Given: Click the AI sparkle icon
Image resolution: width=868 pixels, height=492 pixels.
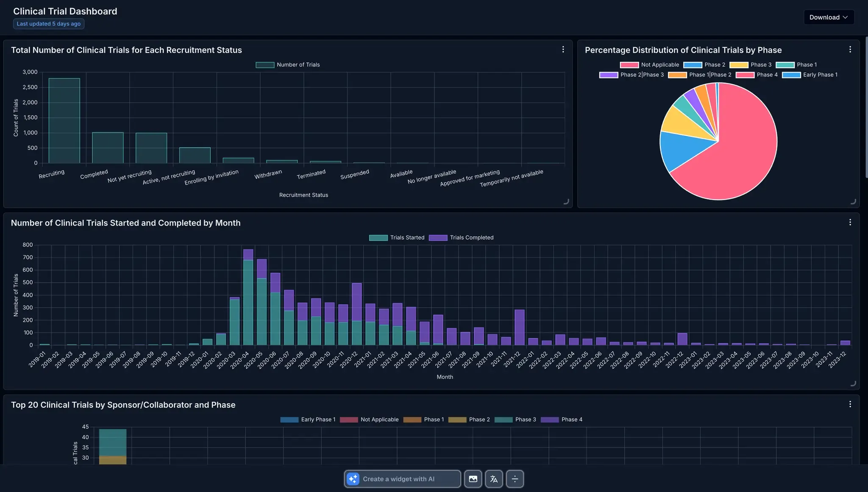Looking at the screenshot, I should (353, 479).
